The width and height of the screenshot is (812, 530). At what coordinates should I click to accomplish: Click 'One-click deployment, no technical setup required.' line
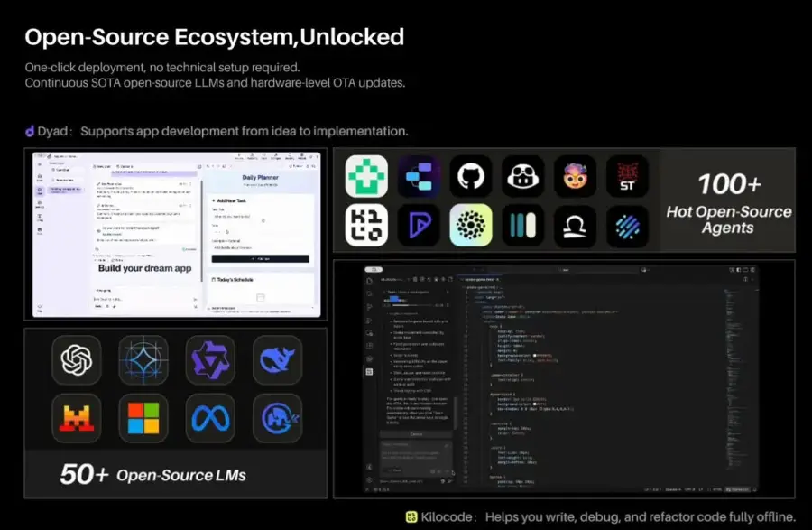[x=162, y=68]
